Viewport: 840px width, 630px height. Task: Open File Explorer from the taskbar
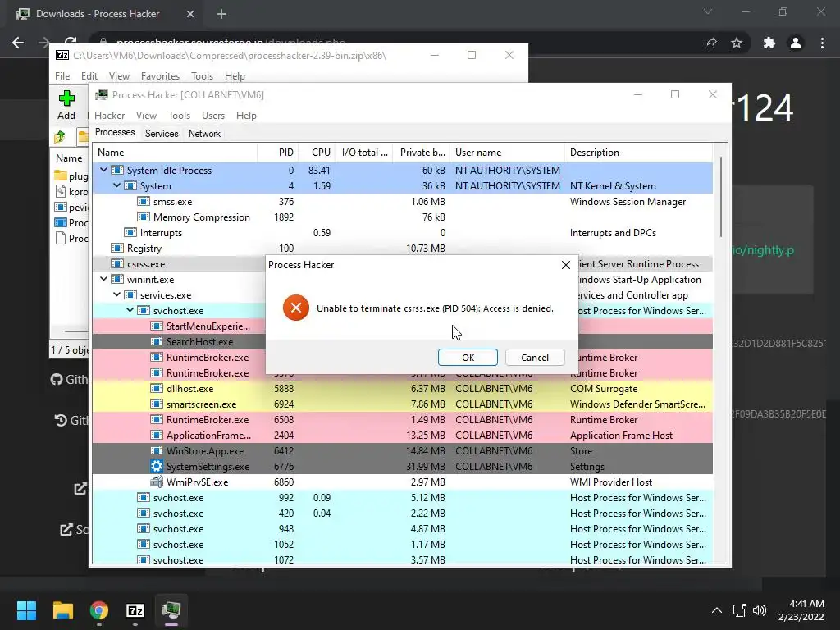pyautogui.click(x=62, y=610)
